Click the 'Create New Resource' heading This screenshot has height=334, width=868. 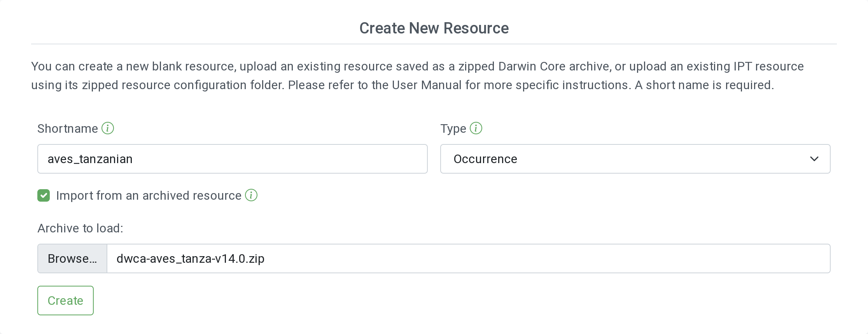point(434,28)
